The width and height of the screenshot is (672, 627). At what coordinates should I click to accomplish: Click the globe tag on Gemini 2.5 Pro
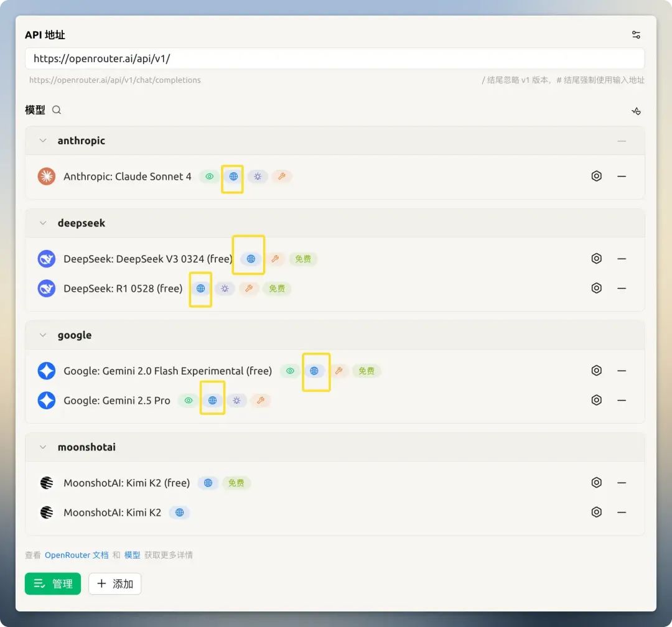point(212,401)
